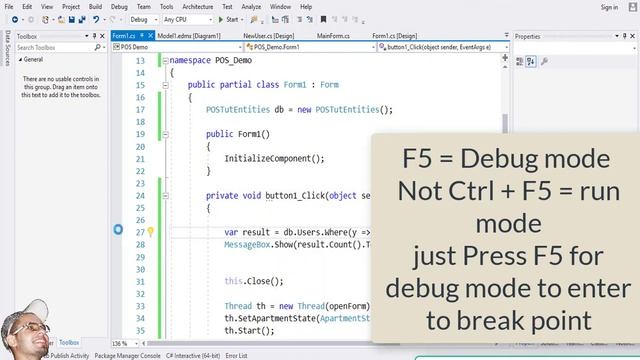Collapse the Form1 class block
The height and width of the screenshot is (360, 640).
click(x=165, y=85)
